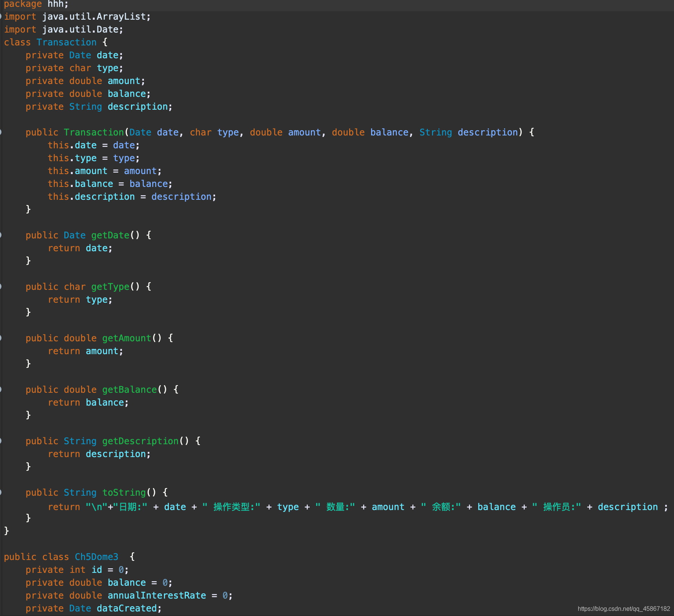Screen dimensions: 674x616
Task: Collapse the getAmount() method fold marker
Action: (x=1, y=338)
